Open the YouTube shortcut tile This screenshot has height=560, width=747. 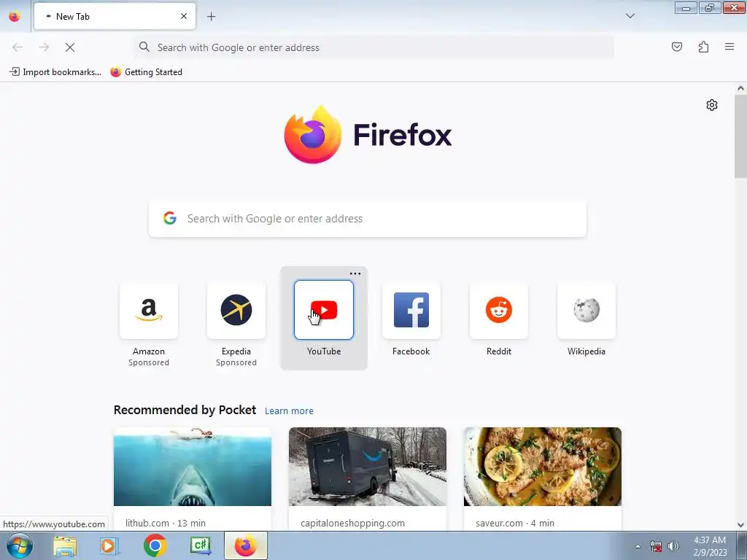(x=324, y=310)
